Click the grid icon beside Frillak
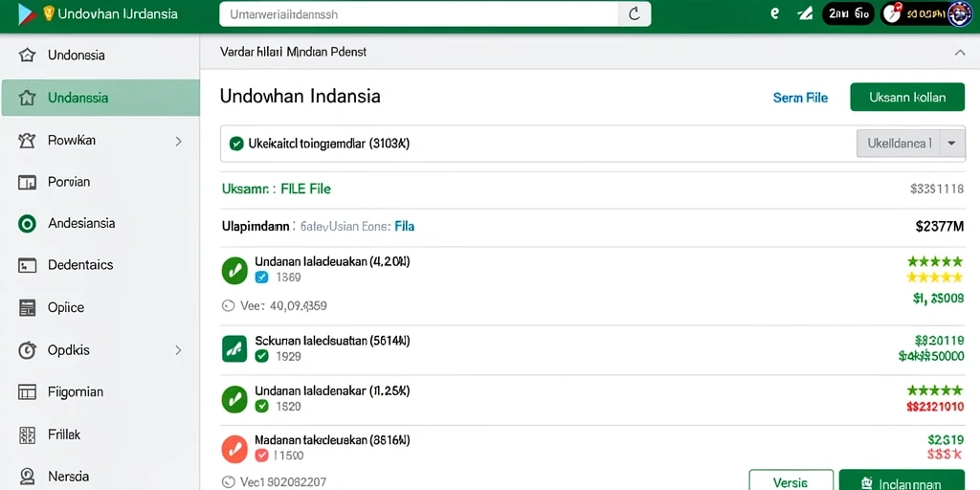 click(x=27, y=434)
